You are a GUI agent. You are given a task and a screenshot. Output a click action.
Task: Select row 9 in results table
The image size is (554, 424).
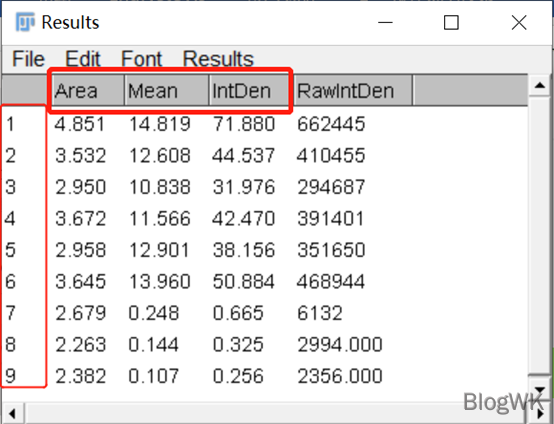click(x=265, y=376)
